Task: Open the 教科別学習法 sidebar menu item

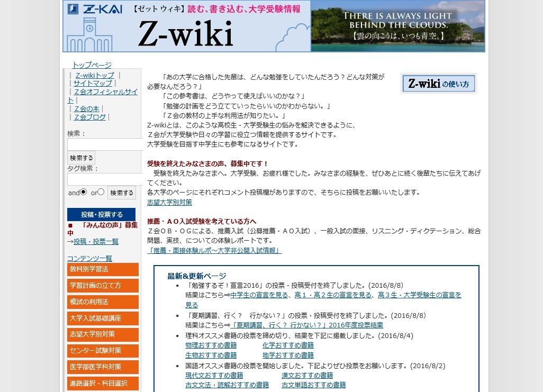Action: tap(103, 269)
